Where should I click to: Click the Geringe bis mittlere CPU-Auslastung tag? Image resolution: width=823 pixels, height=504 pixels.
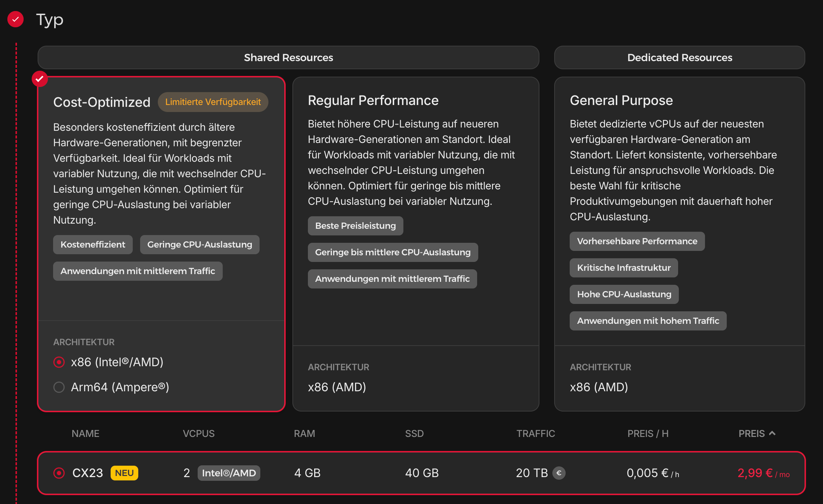point(393,252)
